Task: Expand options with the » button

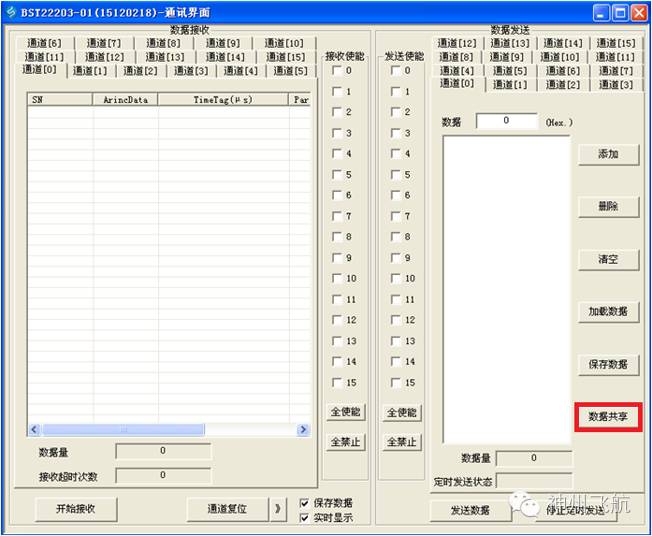Action: [x=278, y=509]
